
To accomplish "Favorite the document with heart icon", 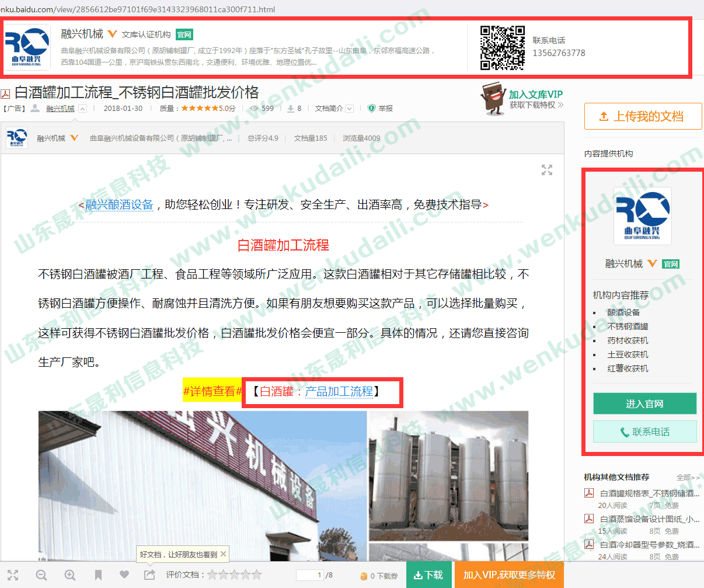I will pyautogui.click(x=124, y=575).
